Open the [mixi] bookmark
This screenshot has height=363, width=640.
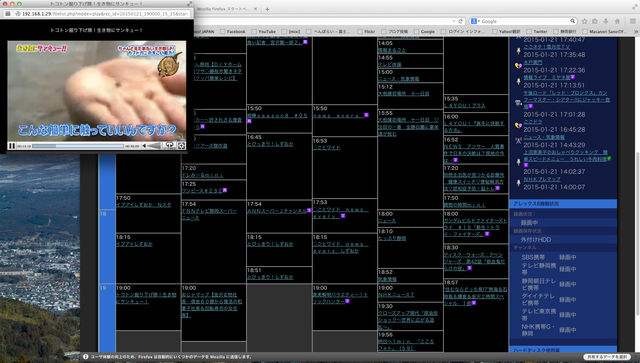click(x=291, y=31)
